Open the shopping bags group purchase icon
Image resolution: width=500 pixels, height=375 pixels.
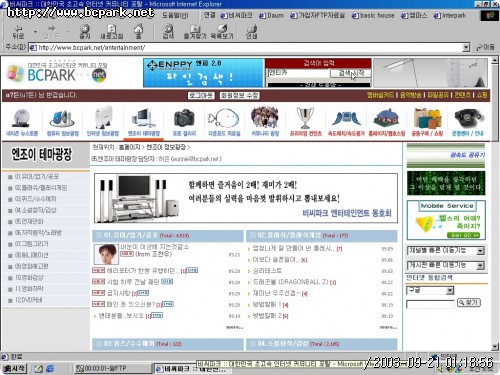427,122
